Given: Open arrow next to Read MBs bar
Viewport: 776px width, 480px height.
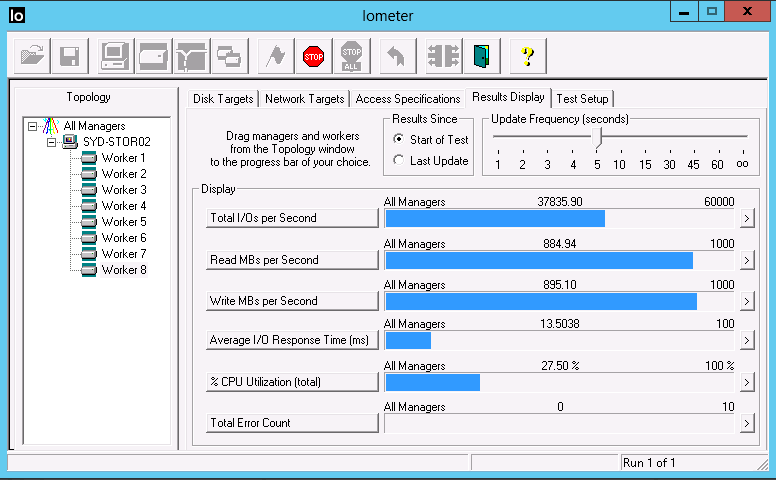Looking at the screenshot, I should pos(747,260).
